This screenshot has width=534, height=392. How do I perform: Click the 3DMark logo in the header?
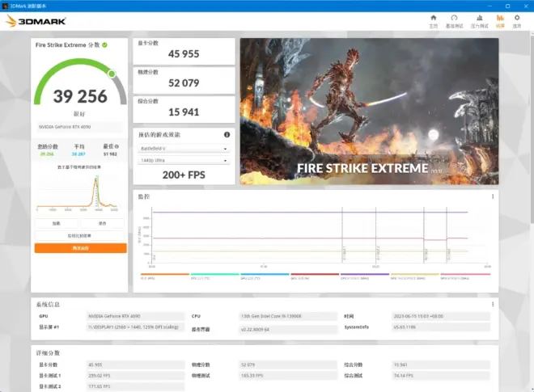(38, 22)
